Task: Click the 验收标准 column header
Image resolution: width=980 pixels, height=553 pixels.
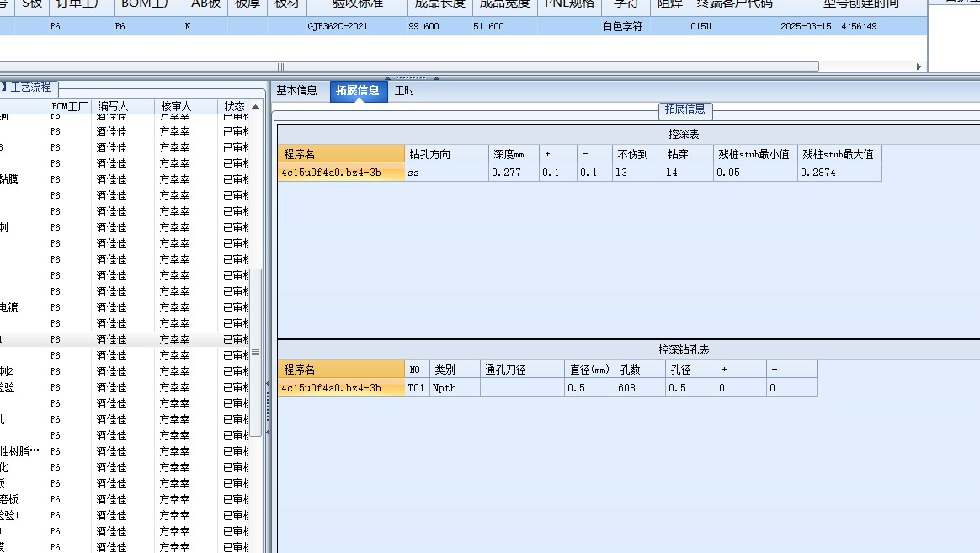Action: point(358,5)
